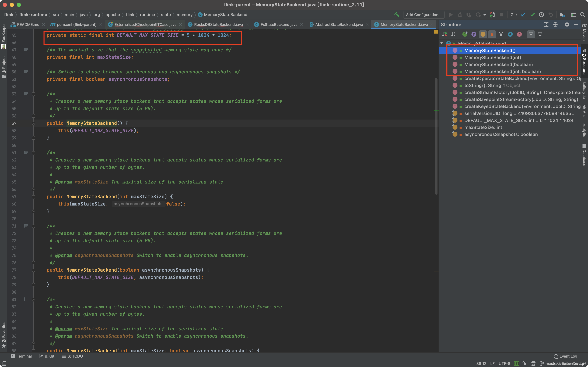Click the editor vertical scrollbar

436,136
